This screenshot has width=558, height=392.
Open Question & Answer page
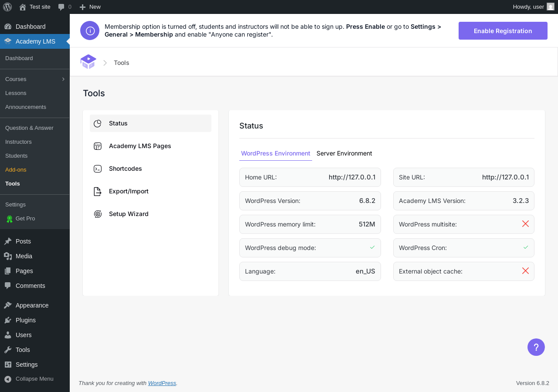29,128
